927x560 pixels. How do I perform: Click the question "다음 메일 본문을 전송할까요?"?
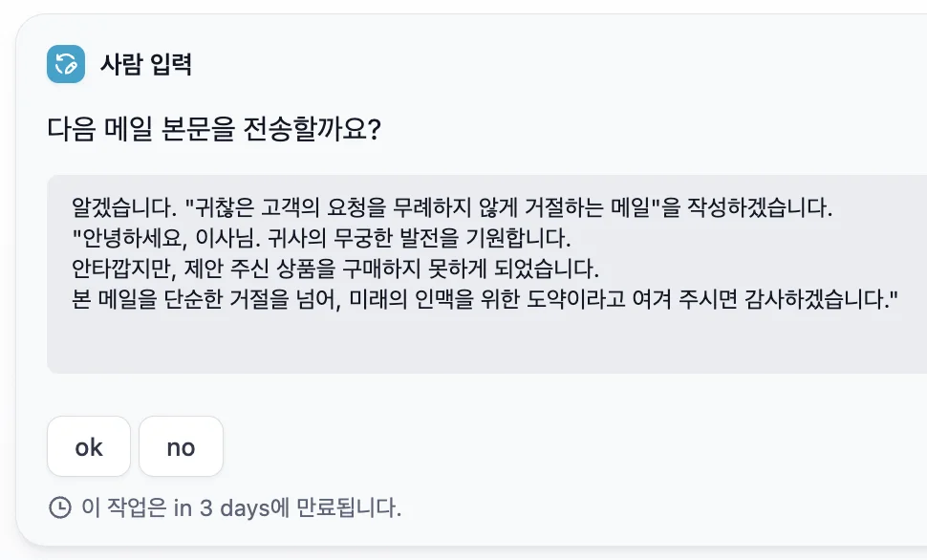[x=215, y=128]
